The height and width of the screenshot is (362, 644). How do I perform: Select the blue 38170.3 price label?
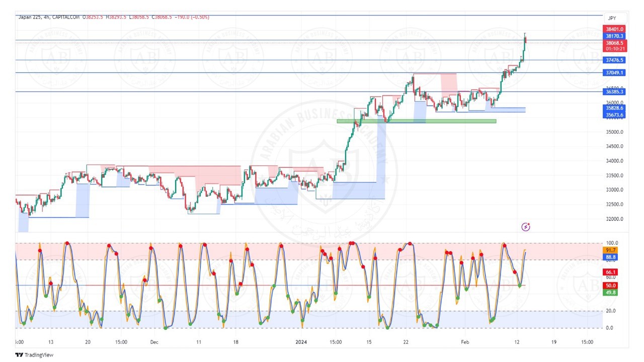click(x=614, y=36)
